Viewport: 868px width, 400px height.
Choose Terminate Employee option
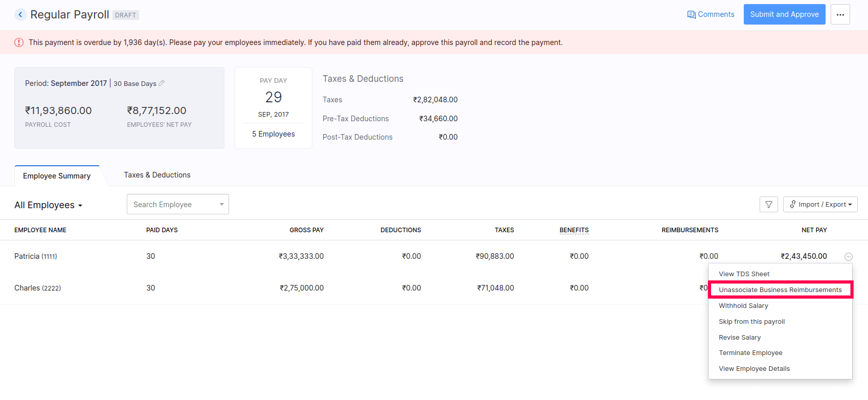point(750,353)
